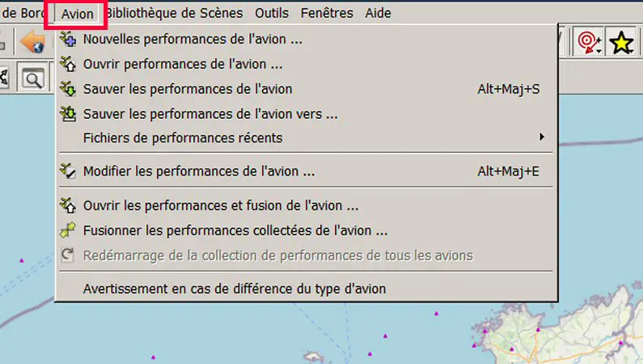Click the red target add-waypoint icon
Viewport: 643px width, 364px height.
tap(586, 42)
